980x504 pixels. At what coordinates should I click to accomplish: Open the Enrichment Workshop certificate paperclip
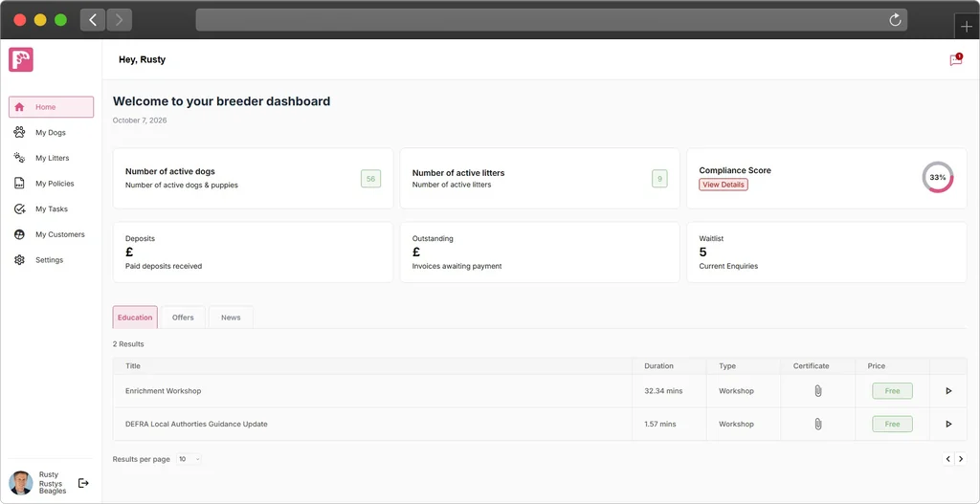point(817,391)
